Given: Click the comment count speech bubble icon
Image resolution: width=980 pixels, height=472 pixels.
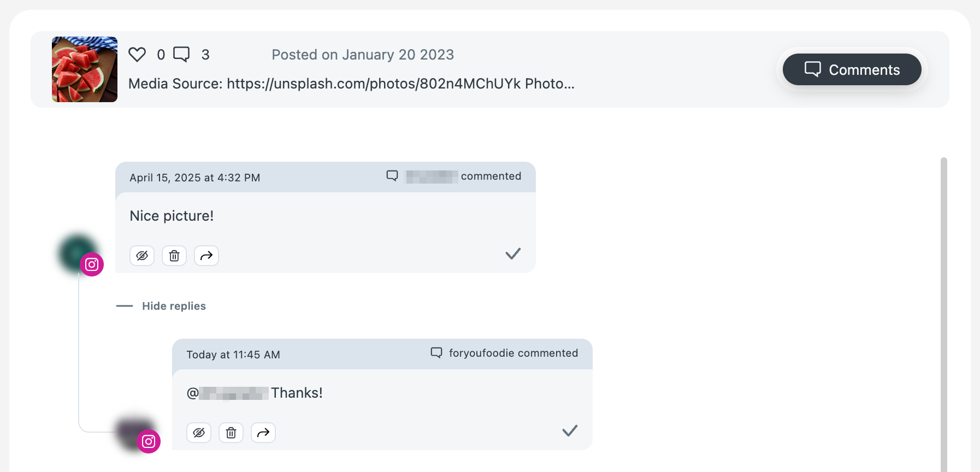Looking at the screenshot, I should [181, 54].
